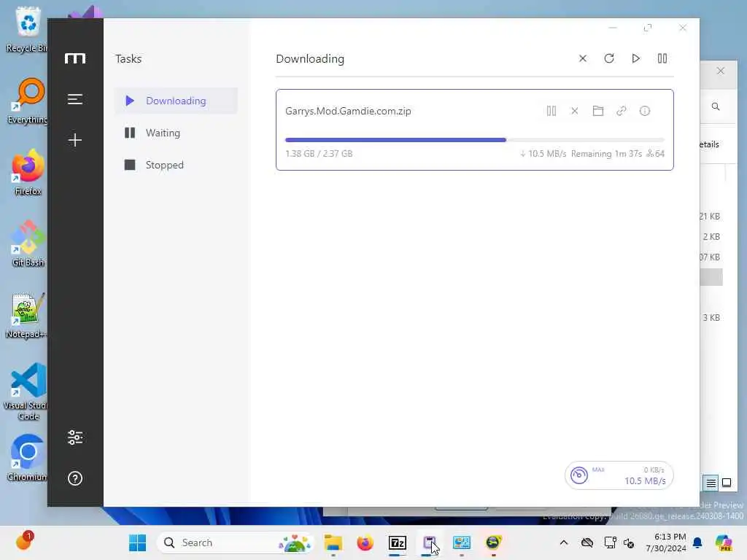Delete selected tasks with header X icon

pos(583,58)
